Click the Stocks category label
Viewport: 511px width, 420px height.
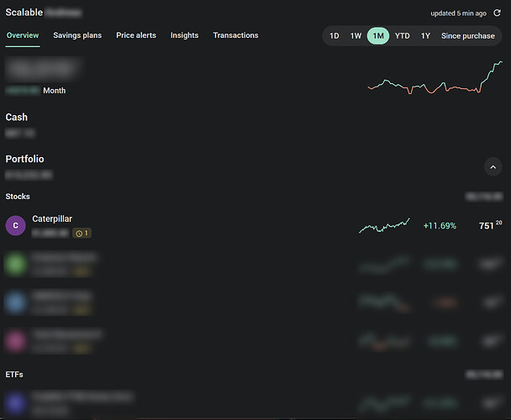18,197
